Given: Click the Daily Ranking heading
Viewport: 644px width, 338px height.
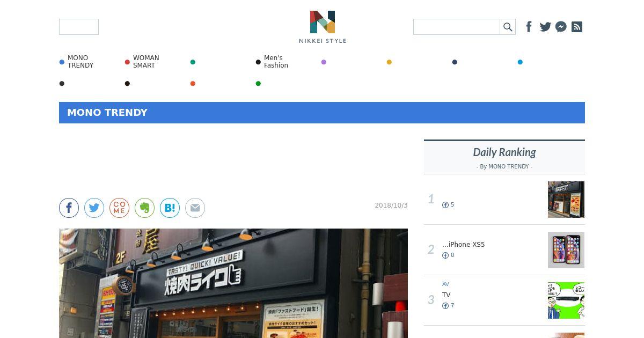Looking at the screenshot, I should 504,152.
